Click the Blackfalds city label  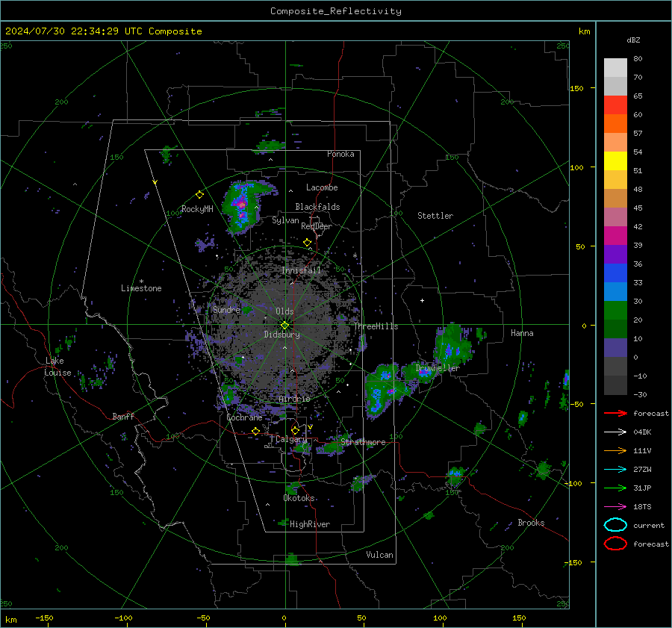(x=317, y=207)
